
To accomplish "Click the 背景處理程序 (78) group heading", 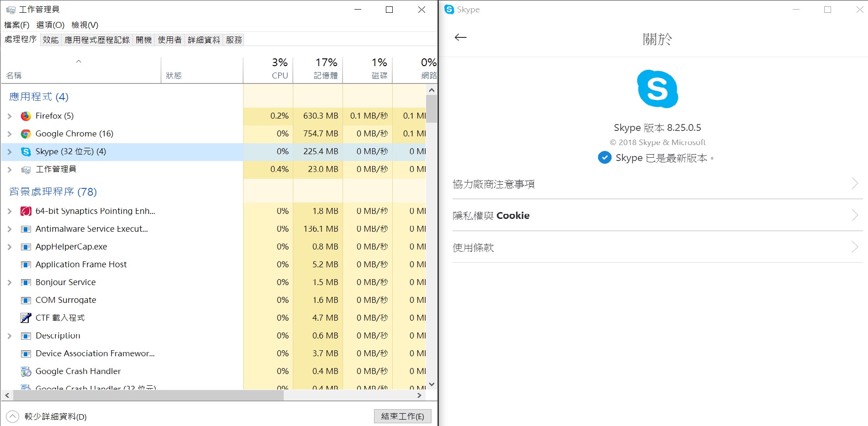I will pos(53,192).
